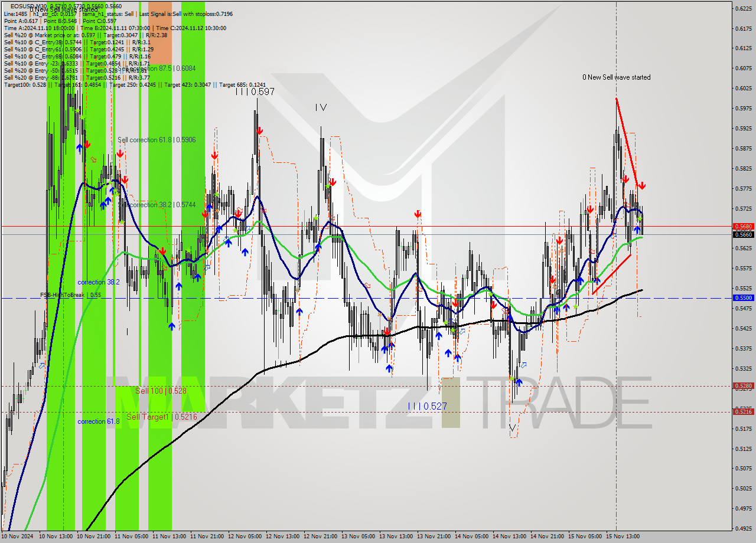This screenshot has height=543, width=756.
Task: Click the red 0.5216 price tag
Action: [743, 411]
